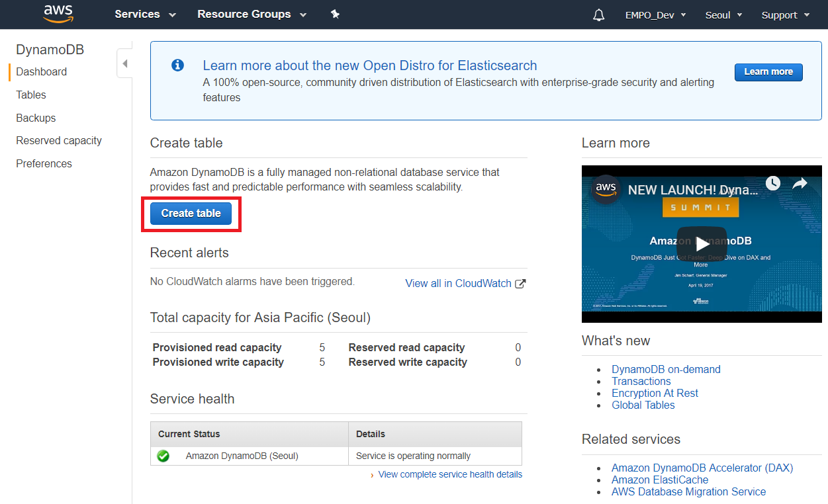Click View all in CloudWatch link
The width and height of the screenshot is (828, 504).
(458, 283)
